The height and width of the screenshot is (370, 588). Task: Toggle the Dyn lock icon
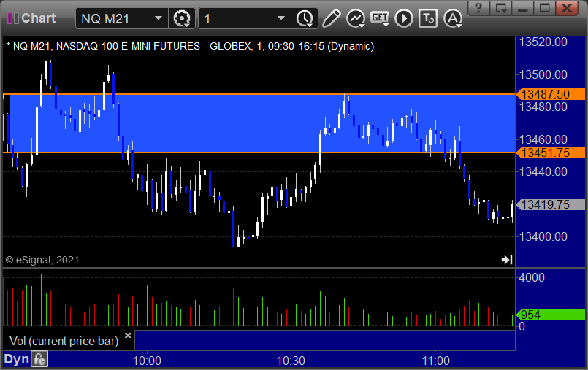coord(39,360)
